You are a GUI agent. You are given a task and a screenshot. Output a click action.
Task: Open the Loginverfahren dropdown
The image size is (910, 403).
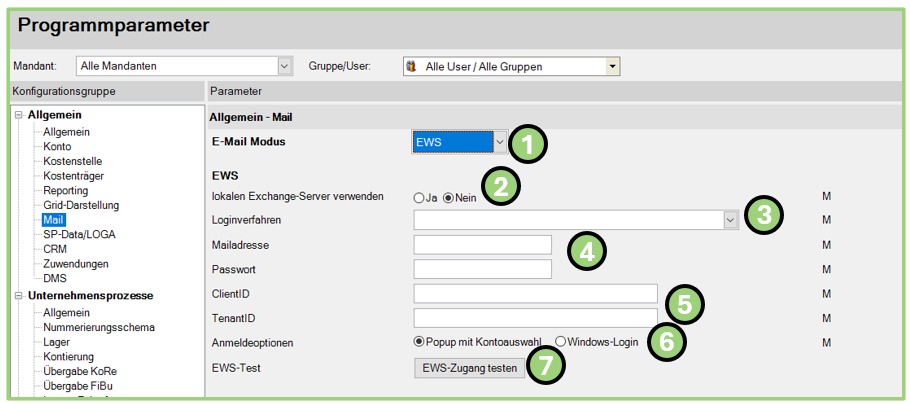730,220
